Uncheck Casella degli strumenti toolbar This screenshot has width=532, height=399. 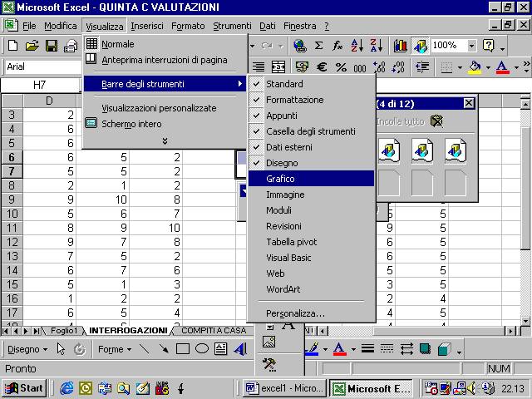click(312, 131)
